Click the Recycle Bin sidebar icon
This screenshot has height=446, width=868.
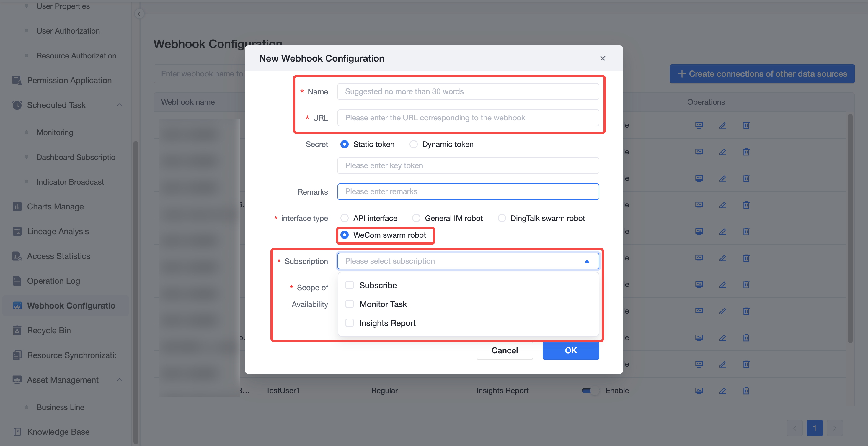click(x=17, y=330)
